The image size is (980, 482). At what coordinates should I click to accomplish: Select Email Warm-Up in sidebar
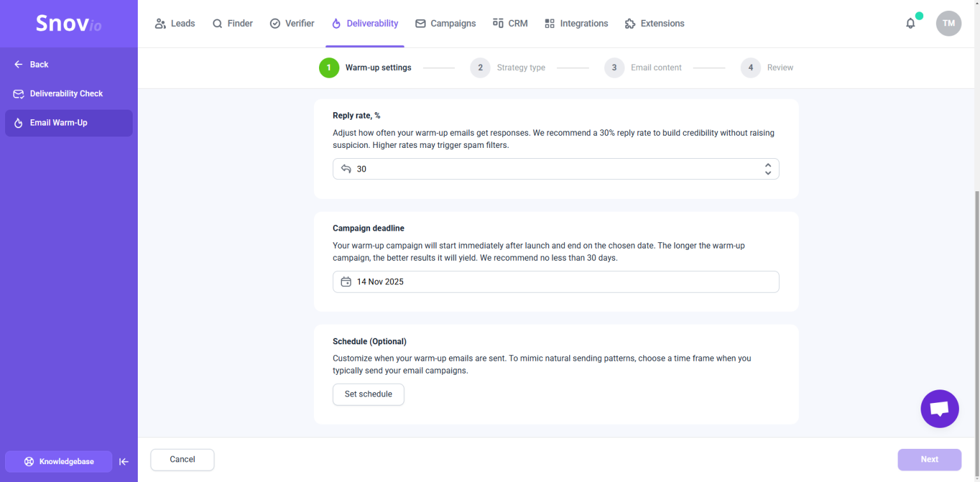69,123
